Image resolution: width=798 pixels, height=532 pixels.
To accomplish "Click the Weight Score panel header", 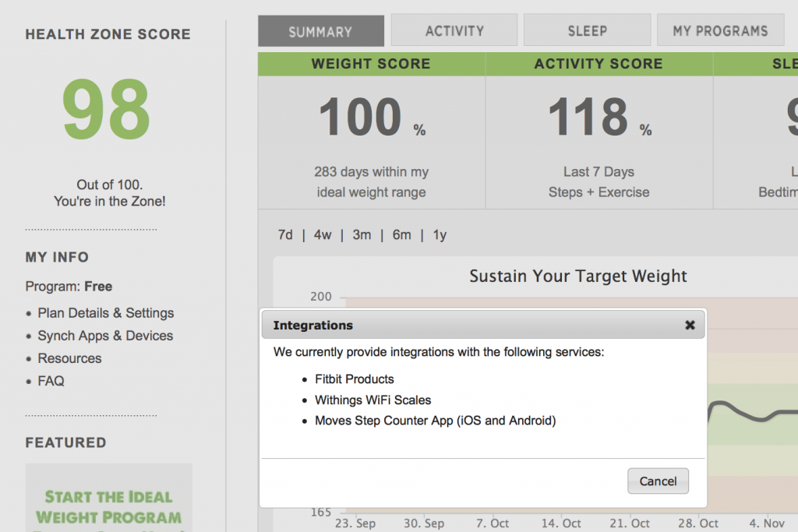I will (x=371, y=65).
